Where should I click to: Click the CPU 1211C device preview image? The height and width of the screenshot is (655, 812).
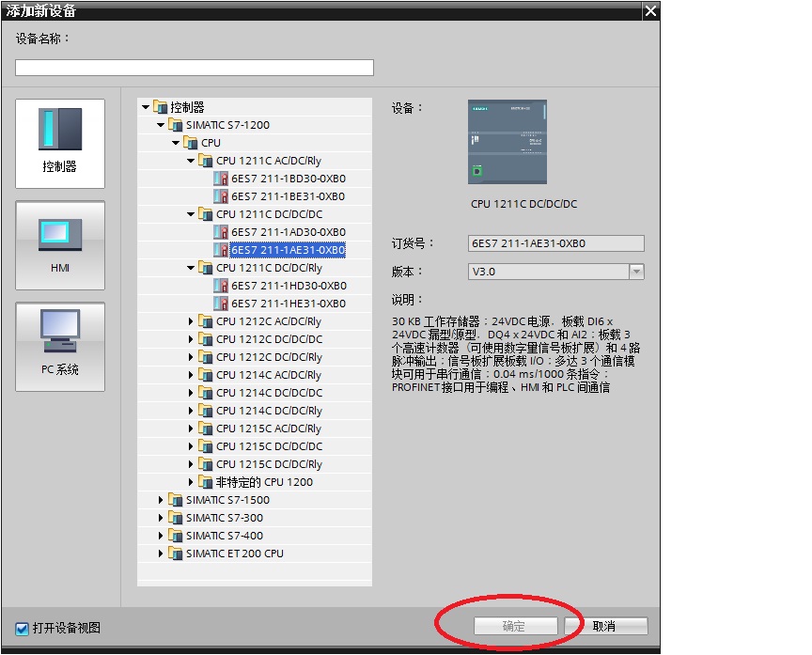coord(507,142)
